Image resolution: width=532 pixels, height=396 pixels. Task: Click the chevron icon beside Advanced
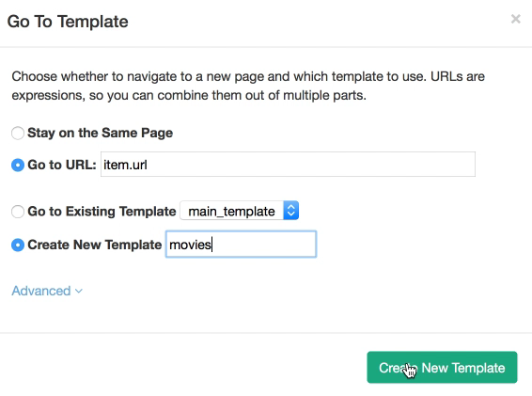pos(79,291)
